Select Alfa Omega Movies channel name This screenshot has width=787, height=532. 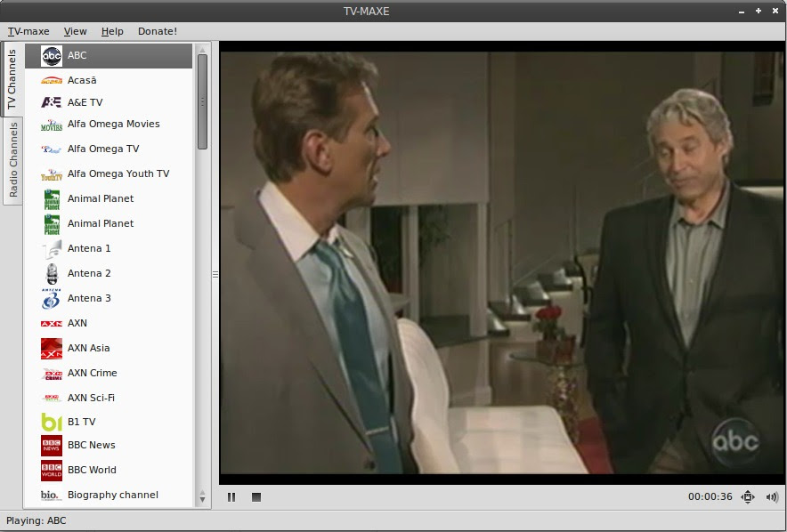114,124
